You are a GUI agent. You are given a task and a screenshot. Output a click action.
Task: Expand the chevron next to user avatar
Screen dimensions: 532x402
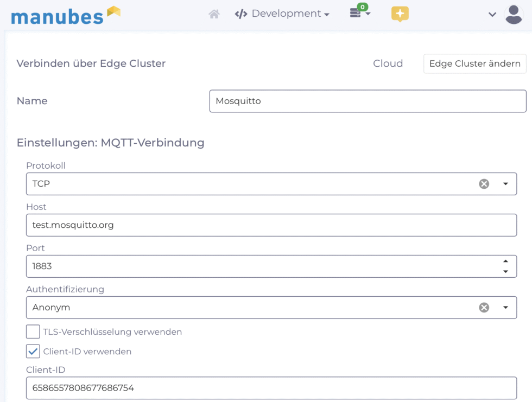(x=492, y=15)
